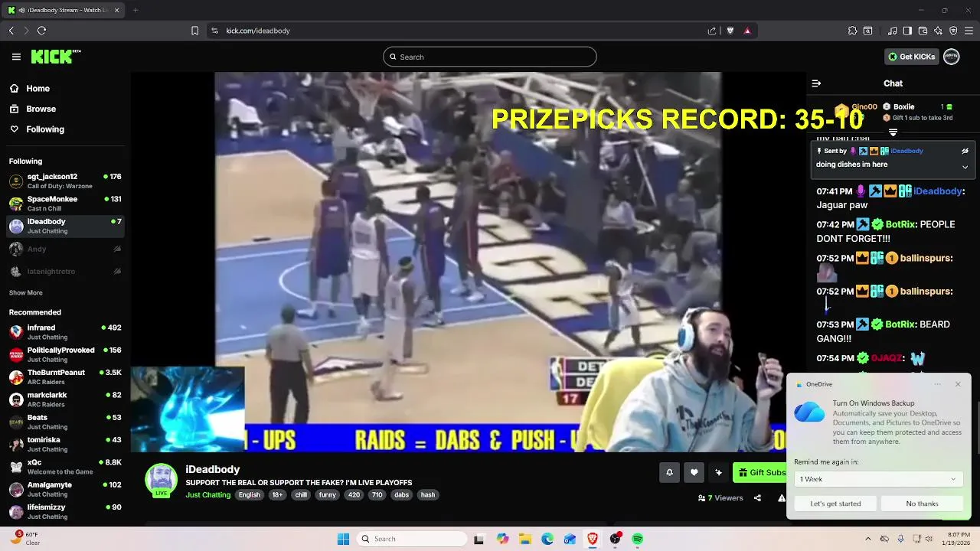This screenshot has width=980, height=551.
Task: Select the English tag
Action: point(249,495)
